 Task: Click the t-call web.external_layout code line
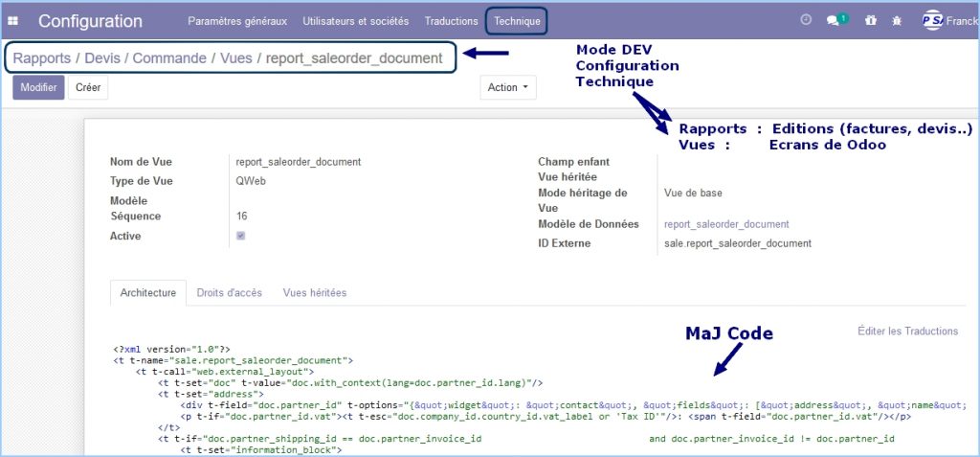pyautogui.click(x=224, y=371)
